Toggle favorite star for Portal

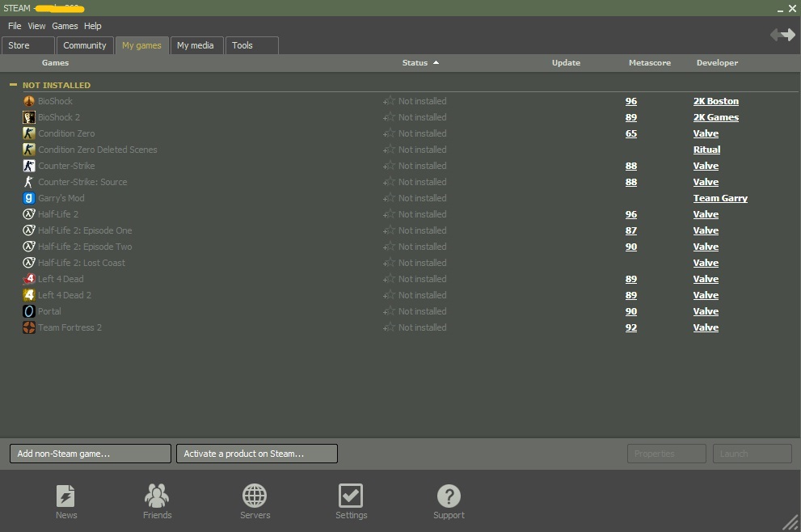tap(390, 311)
